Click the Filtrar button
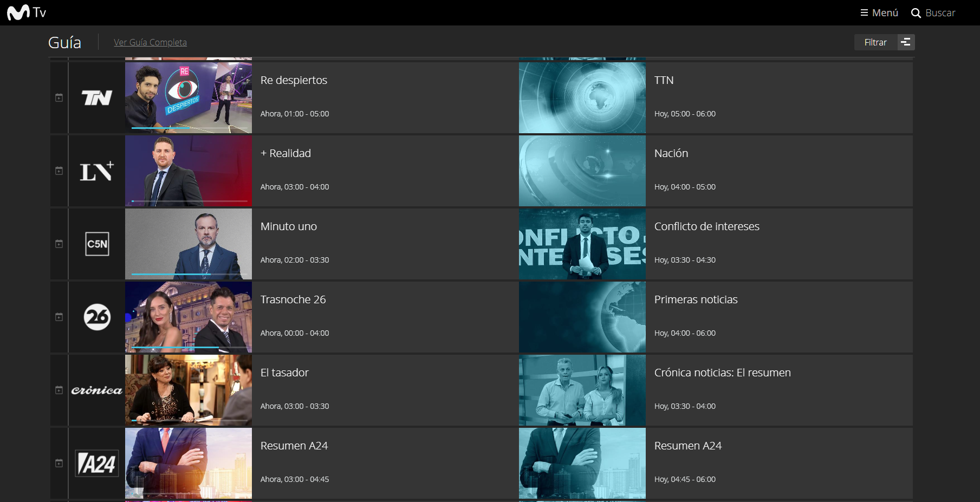Image resolution: width=980 pixels, height=502 pixels. 875,42
